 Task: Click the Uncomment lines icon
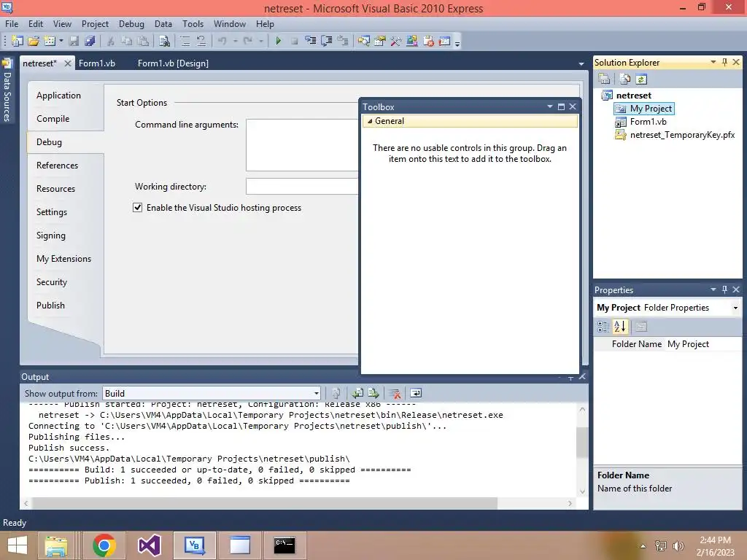(x=201, y=41)
